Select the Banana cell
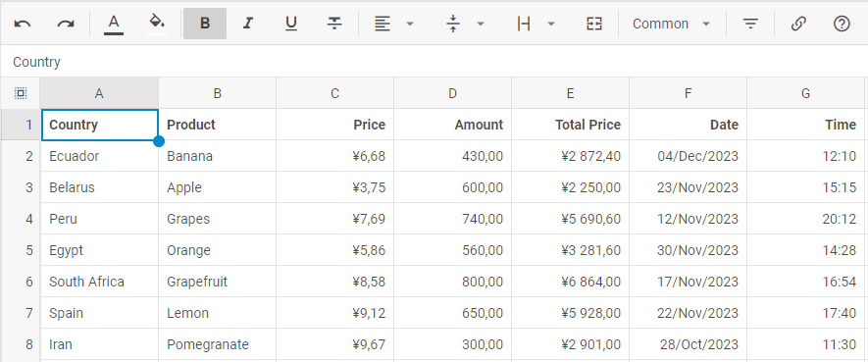This screenshot has height=362, width=868. [x=217, y=156]
